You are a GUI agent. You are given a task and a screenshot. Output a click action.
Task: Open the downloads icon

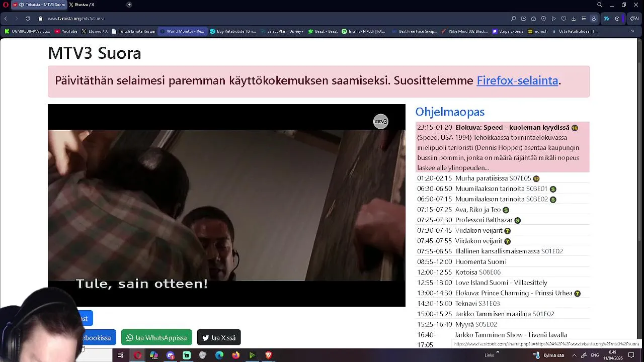574,19
